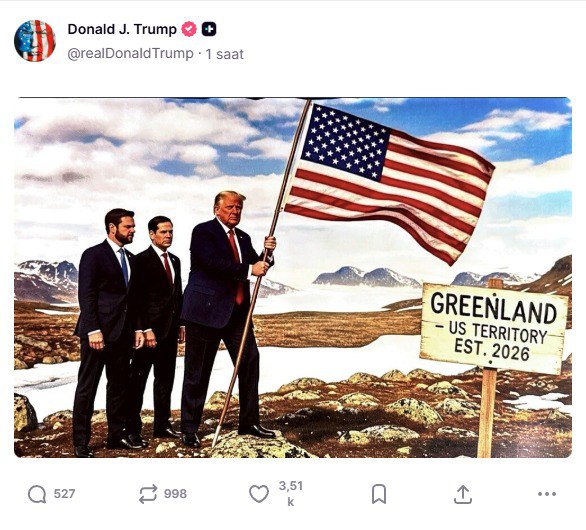Click the Greenland US Territory sign in image
The height and width of the screenshot is (530, 586).
click(493, 329)
